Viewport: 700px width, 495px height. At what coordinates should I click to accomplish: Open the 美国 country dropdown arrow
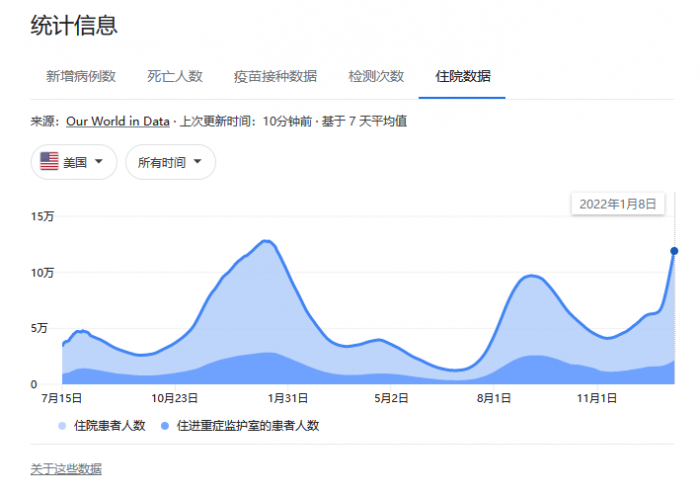tap(99, 162)
